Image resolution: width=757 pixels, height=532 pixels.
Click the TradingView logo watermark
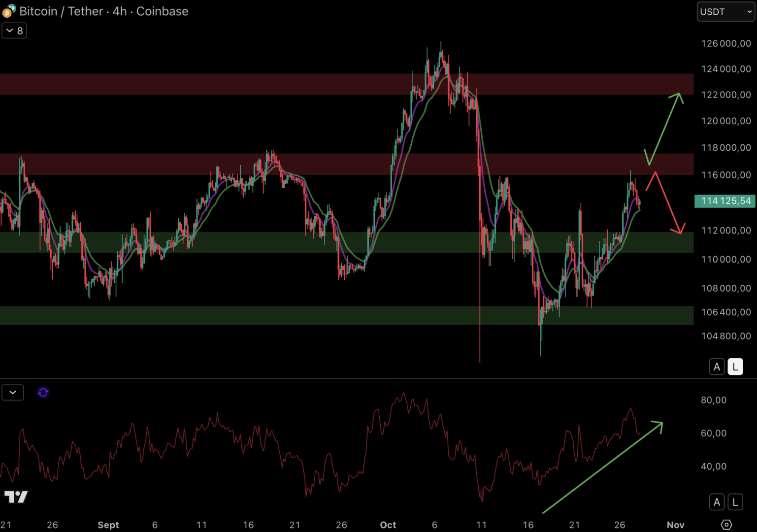point(16,497)
